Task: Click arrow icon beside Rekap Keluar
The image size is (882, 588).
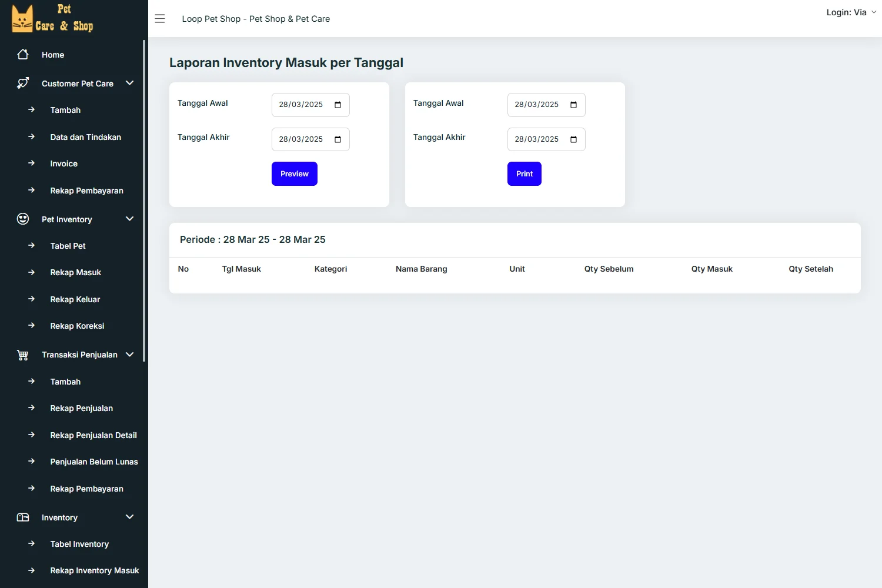Action: pos(32,299)
